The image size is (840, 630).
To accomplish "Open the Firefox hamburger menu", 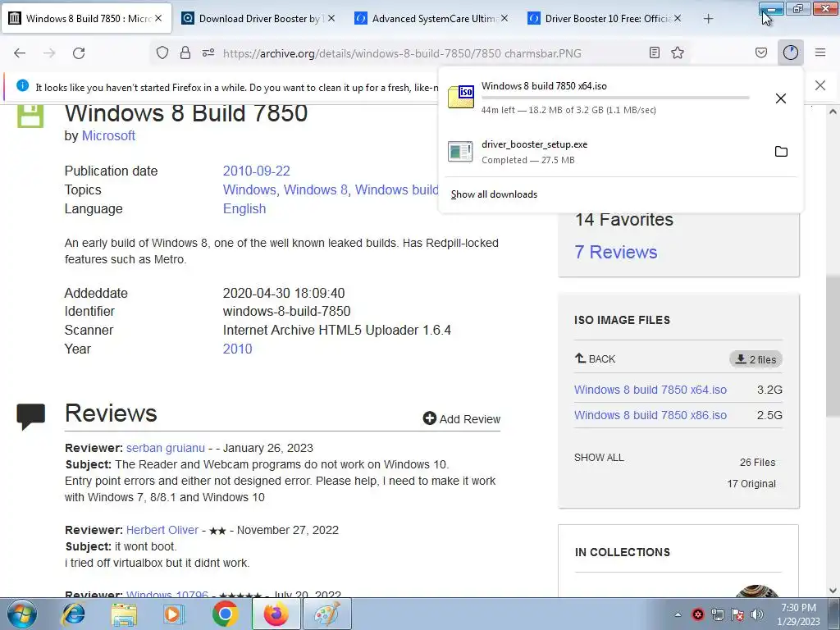I will click(x=820, y=52).
